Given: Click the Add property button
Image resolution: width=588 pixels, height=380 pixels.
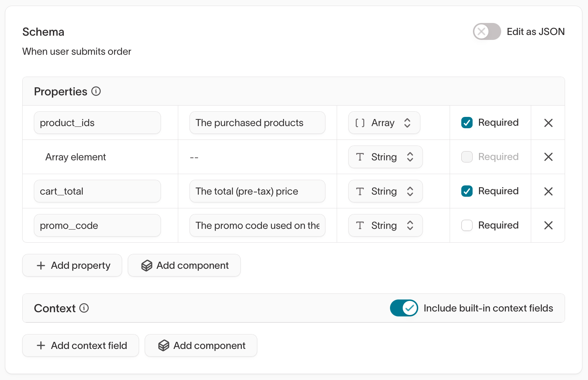Looking at the screenshot, I should 72,265.
